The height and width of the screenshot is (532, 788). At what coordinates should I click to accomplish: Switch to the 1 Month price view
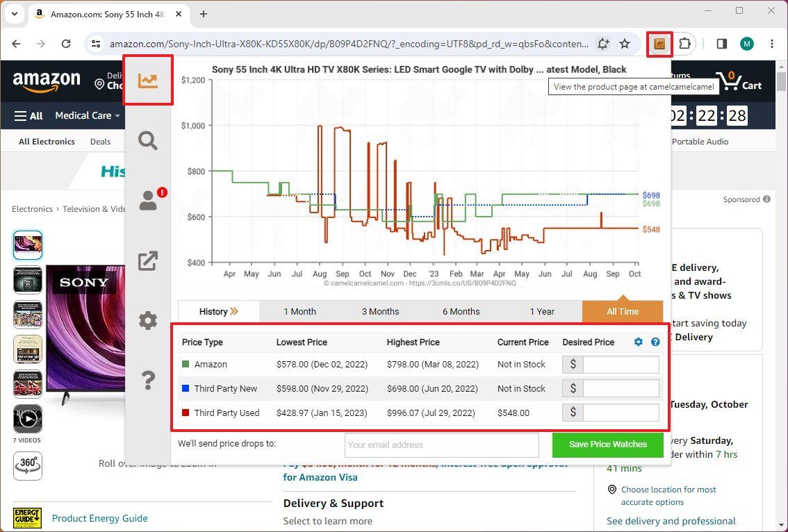pos(300,311)
